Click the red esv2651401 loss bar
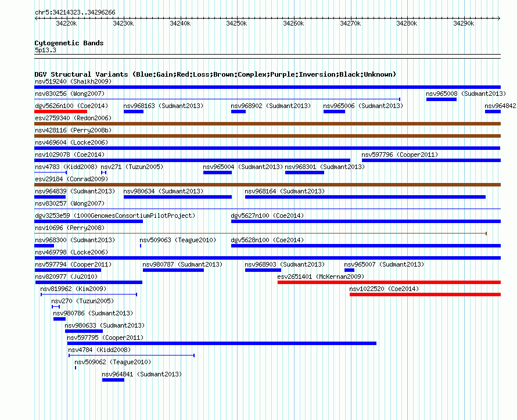Screen dimensions: 517x420 coord(389,282)
